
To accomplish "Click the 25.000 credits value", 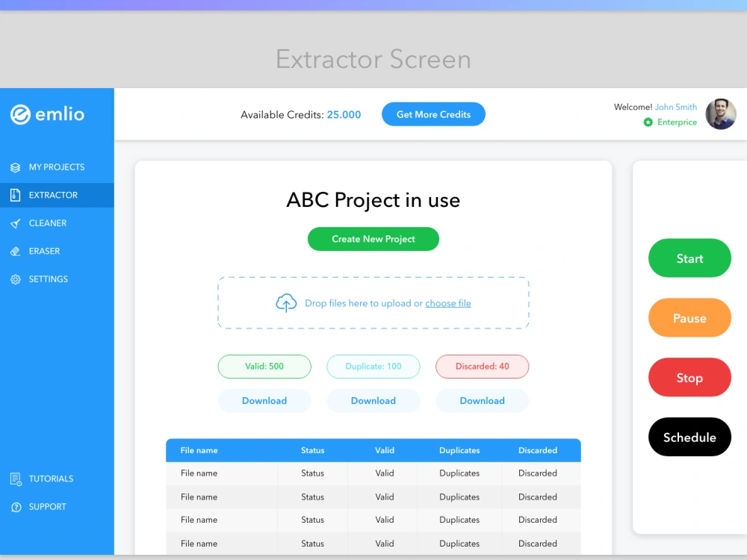I will (344, 115).
